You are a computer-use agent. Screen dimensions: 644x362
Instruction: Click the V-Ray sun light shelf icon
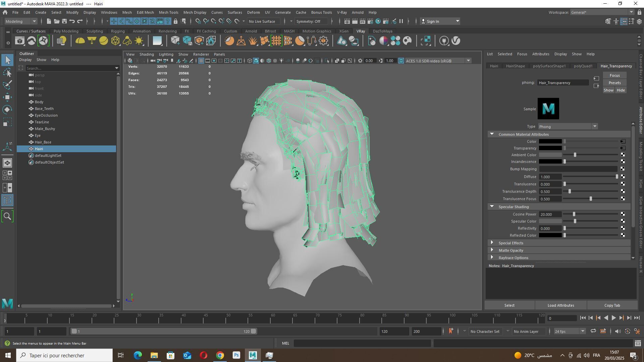pyautogui.click(x=139, y=41)
